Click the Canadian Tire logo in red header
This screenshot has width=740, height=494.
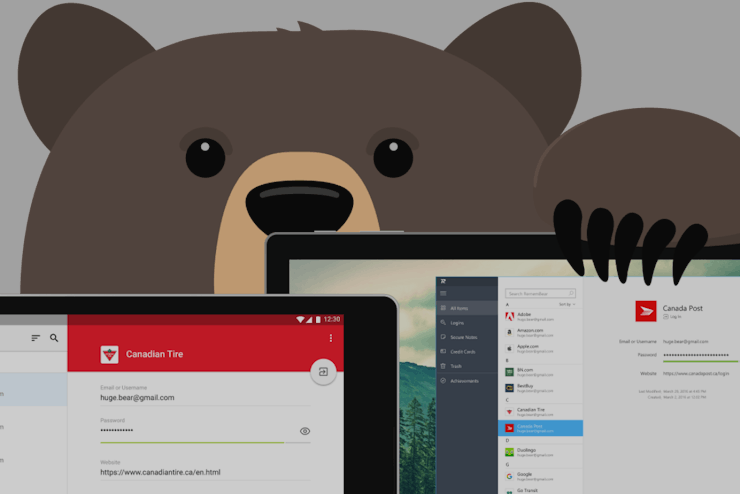(x=109, y=354)
